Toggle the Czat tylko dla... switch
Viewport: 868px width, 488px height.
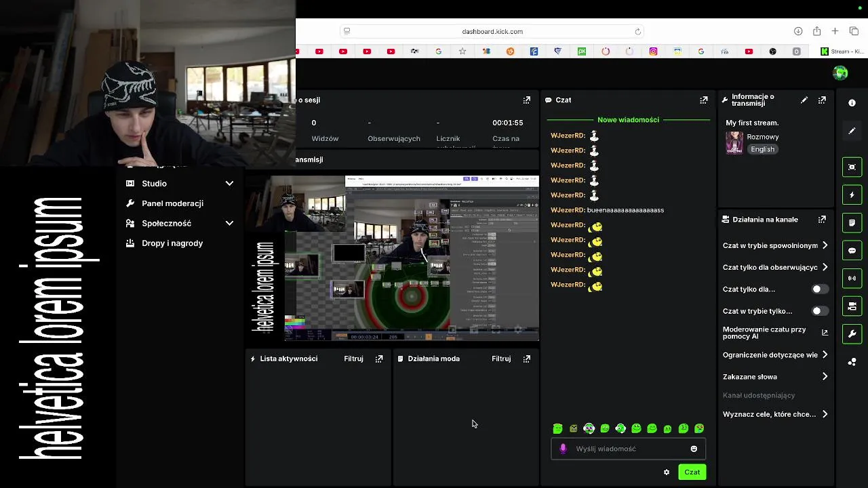pos(821,289)
